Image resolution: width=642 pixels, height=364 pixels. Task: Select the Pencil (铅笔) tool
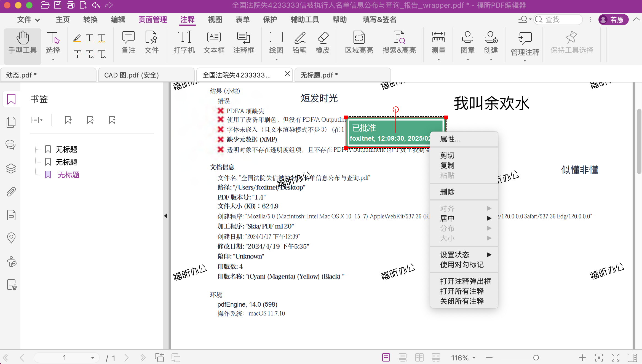coord(299,42)
